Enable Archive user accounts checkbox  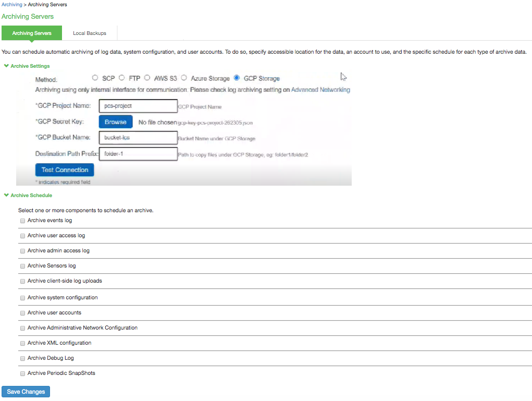pos(23,313)
